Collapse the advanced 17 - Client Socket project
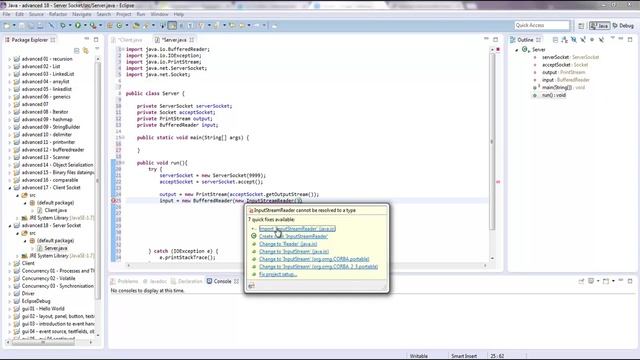Image resolution: width=640 pixels, height=360 pixels. [x=10, y=188]
